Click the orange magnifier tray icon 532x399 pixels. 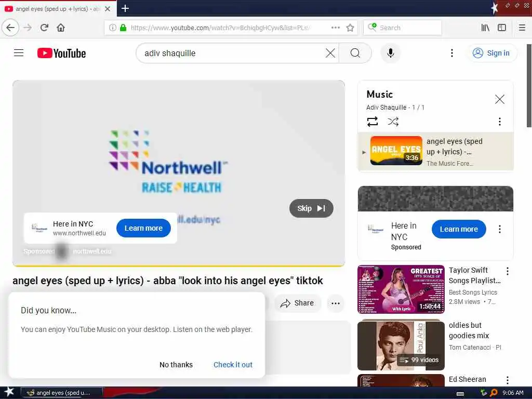(494, 393)
